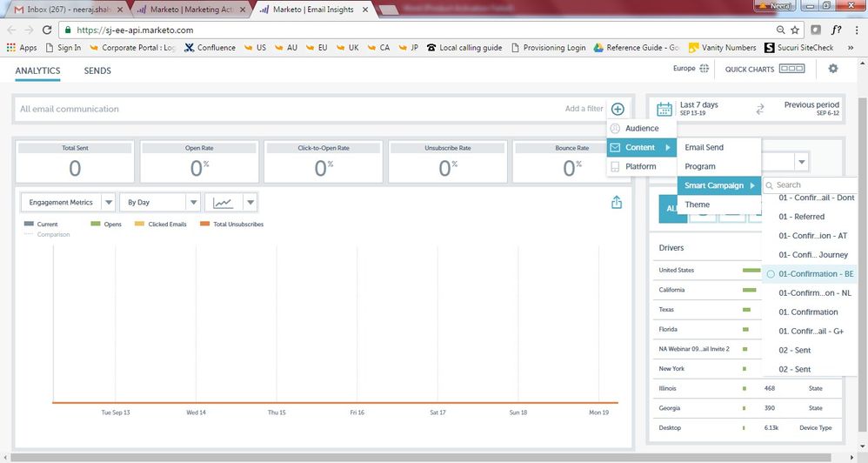Click the export chart share icon
This screenshot has height=463, width=868.
617,202
